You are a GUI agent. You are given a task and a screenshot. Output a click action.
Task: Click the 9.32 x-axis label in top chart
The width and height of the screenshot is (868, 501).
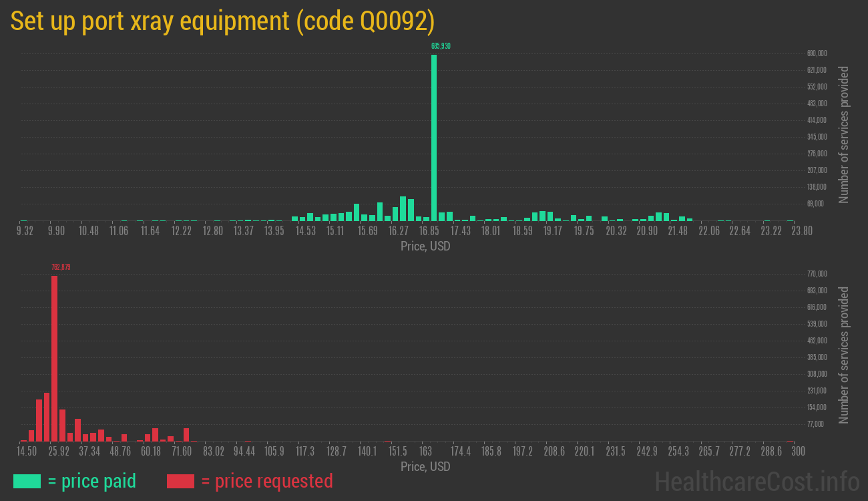[x=25, y=231]
